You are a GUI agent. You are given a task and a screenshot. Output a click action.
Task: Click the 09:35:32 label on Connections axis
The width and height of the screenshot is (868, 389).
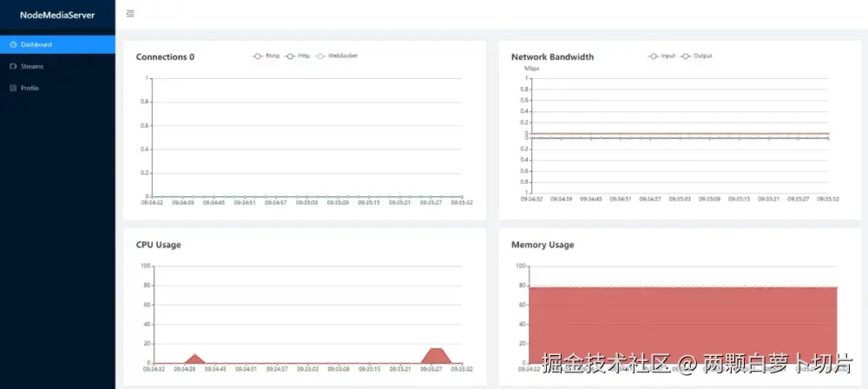tap(462, 203)
